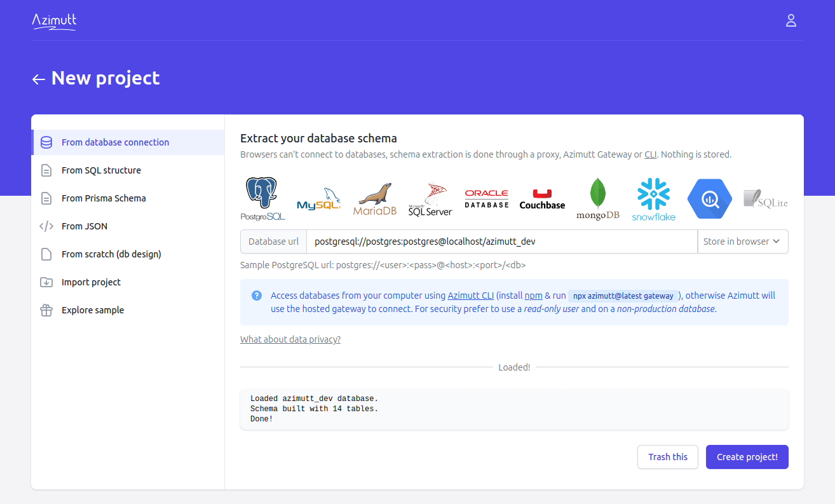The width and height of the screenshot is (835, 504).
Task: Open the data privacy link
Action: click(x=290, y=339)
